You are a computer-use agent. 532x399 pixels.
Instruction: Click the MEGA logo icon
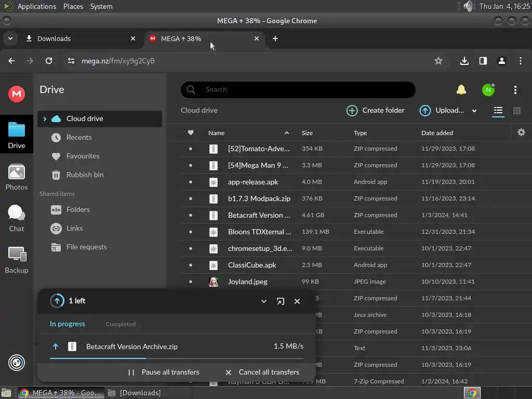point(16,94)
